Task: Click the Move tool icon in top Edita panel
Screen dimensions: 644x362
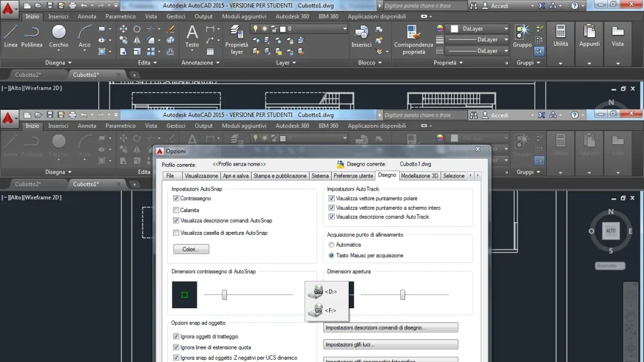Action: click(123, 29)
